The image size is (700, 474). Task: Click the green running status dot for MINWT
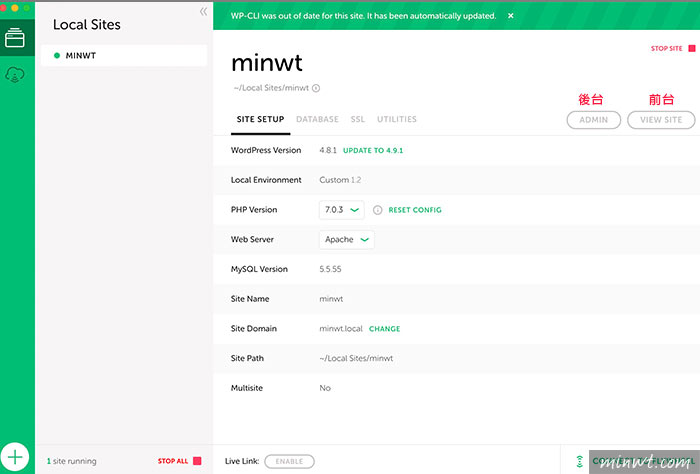(57, 56)
